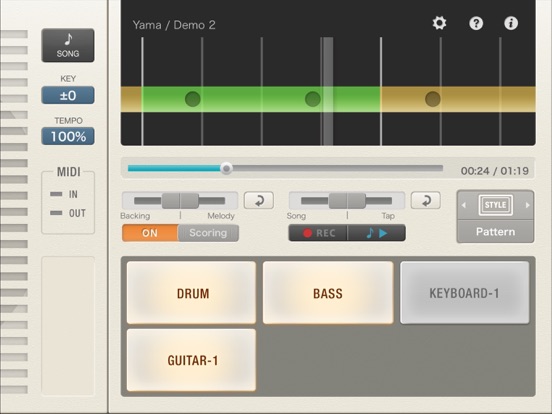This screenshot has width=552, height=414.
Task: Open the TEMPO 100% selector
Action: pyautogui.click(x=68, y=136)
